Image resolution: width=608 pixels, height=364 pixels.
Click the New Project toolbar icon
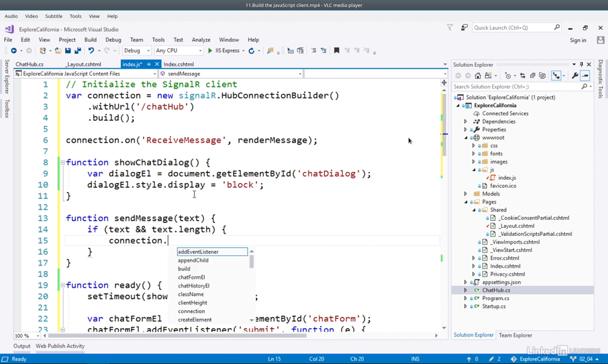(x=43, y=51)
